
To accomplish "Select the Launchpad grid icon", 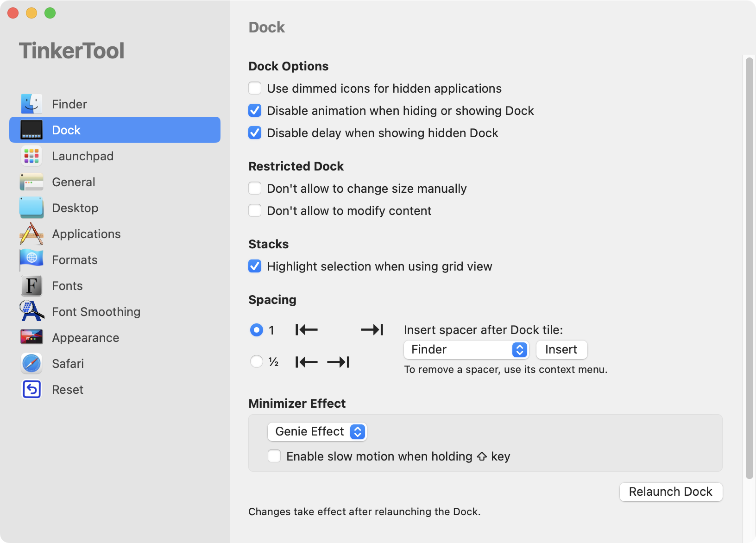I will 31,156.
